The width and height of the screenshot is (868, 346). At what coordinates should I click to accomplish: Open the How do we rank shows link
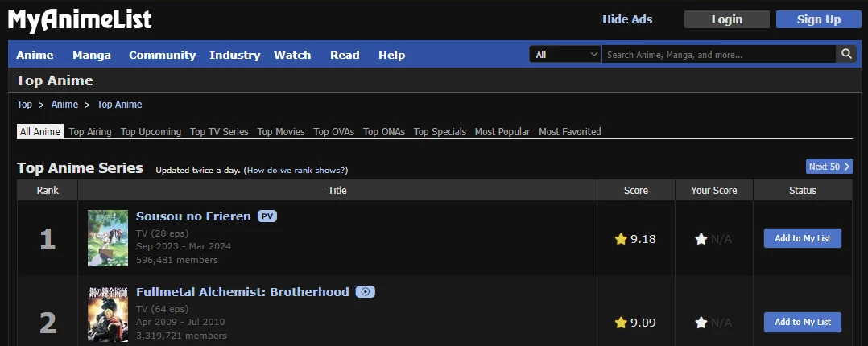click(x=296, y=170)
